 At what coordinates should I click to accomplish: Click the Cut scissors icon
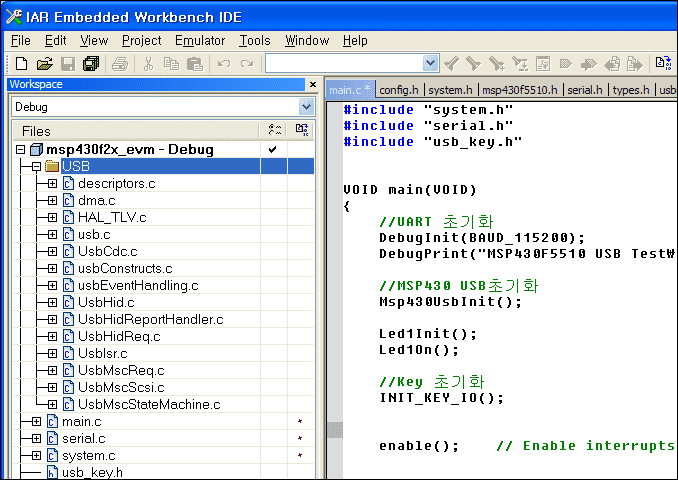click(x=148, y=64)
